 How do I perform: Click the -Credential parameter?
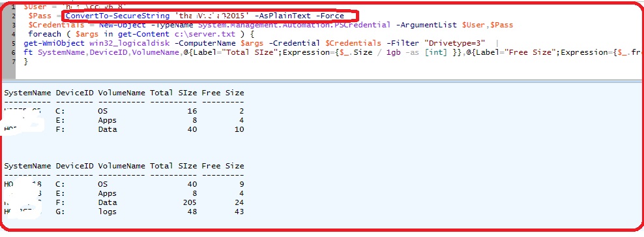click(295, 43)
